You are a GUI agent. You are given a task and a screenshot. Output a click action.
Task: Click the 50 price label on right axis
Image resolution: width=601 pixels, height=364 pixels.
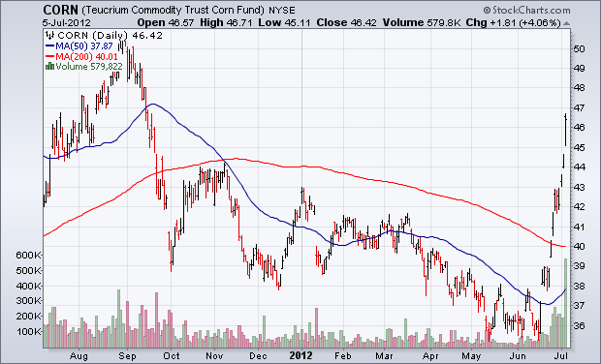579,49
